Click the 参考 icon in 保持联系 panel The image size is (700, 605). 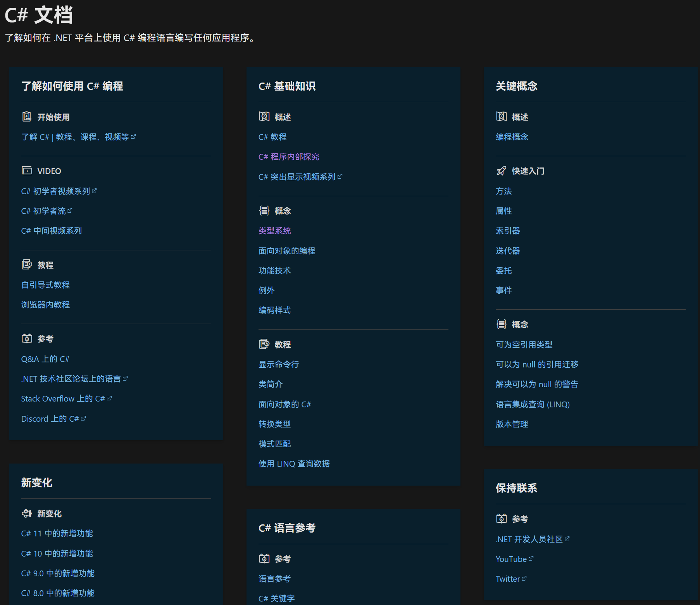click(501, 518)
